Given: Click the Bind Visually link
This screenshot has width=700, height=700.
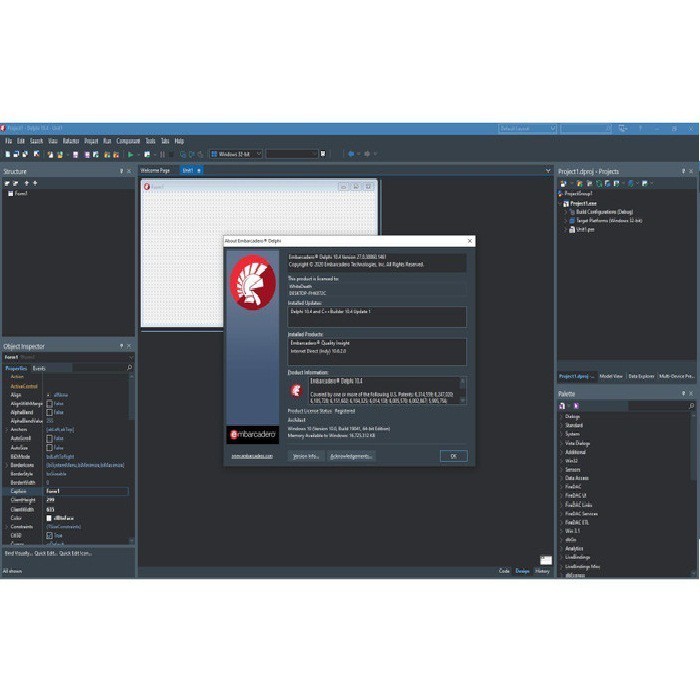Looking at the screenshot, I should click(x=18, y=554).
